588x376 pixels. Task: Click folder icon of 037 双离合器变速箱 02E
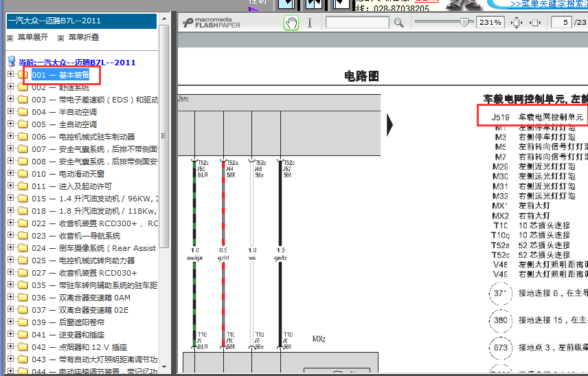click(x=23, y=310)
